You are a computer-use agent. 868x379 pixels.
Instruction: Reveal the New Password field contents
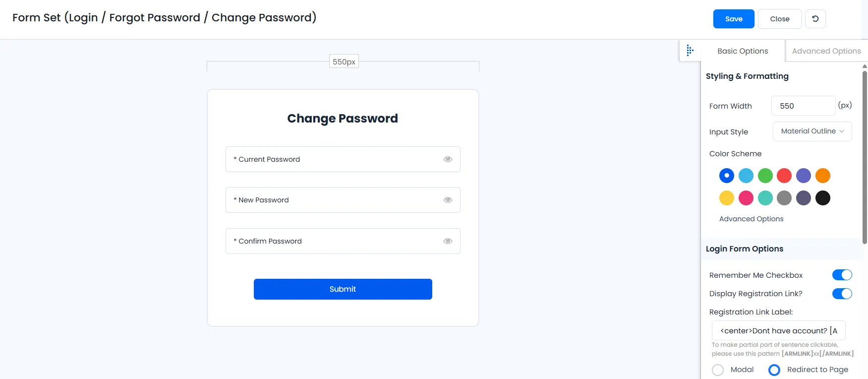pos(448,199)
